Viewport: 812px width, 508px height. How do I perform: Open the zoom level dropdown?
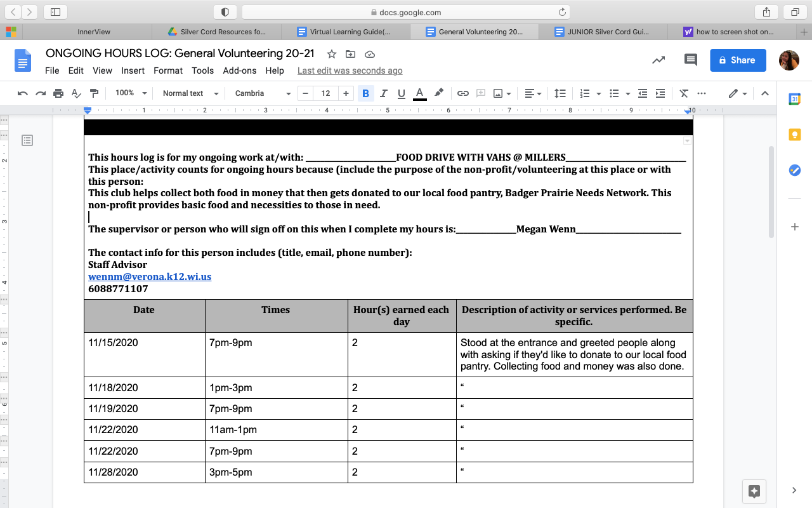(x=131, y=93)
